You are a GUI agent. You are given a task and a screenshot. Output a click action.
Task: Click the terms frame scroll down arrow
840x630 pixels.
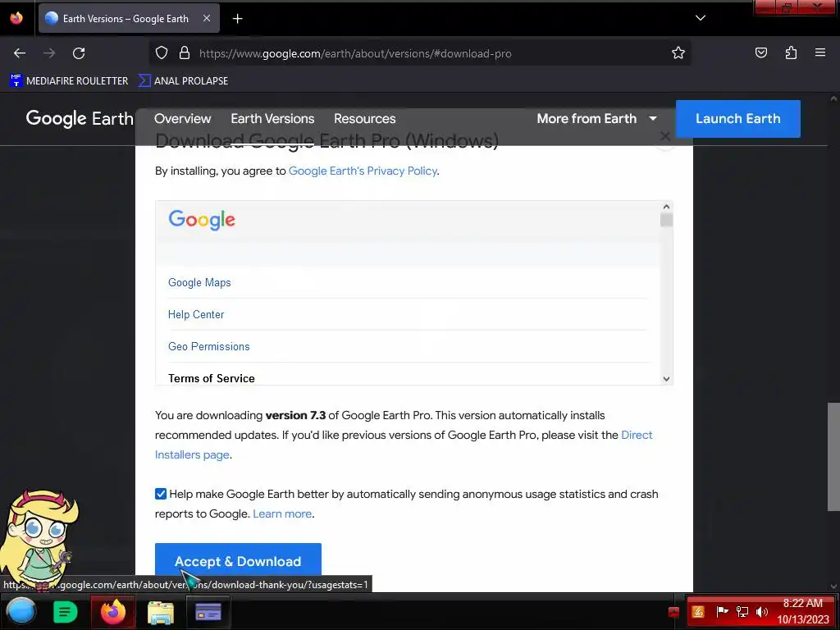point(666,379)
